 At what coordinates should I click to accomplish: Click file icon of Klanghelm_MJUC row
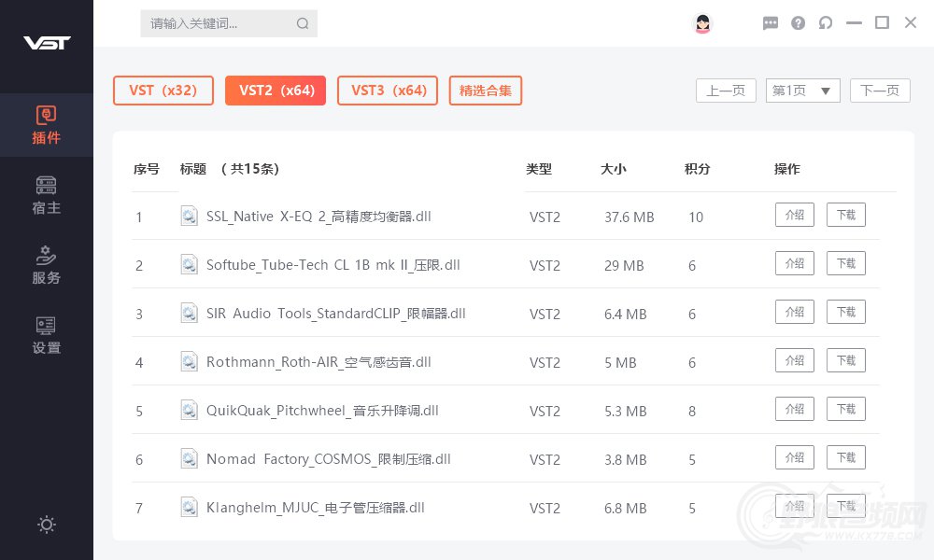coord(189,507)
